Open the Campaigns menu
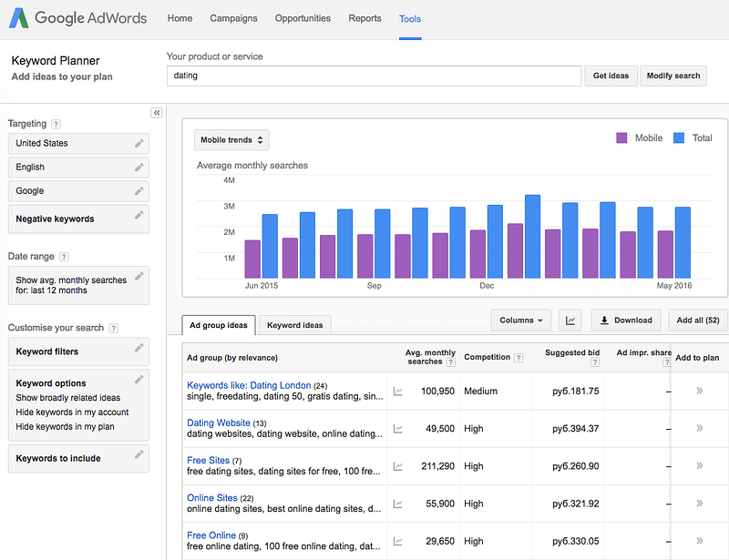 coord(233,18)
